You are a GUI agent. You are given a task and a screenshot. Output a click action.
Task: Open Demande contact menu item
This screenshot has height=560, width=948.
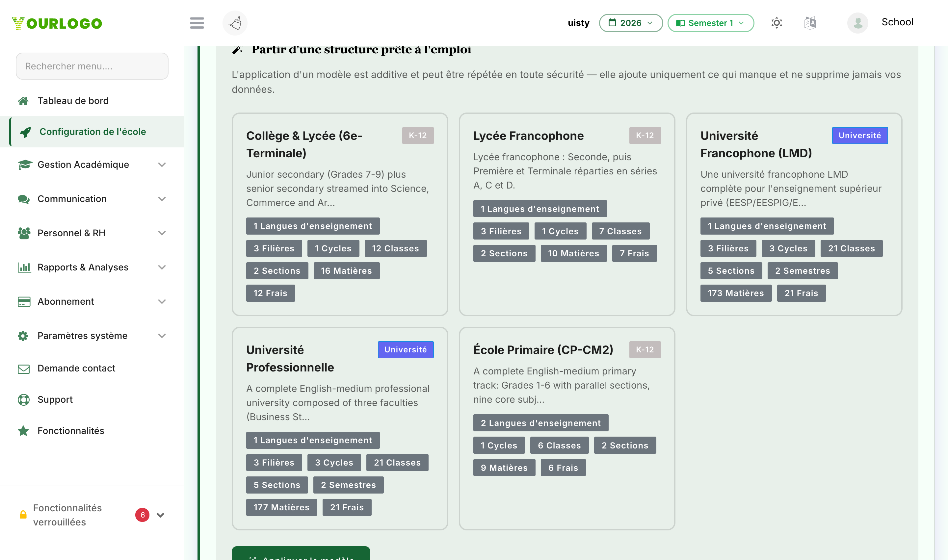tap(92, 368)
